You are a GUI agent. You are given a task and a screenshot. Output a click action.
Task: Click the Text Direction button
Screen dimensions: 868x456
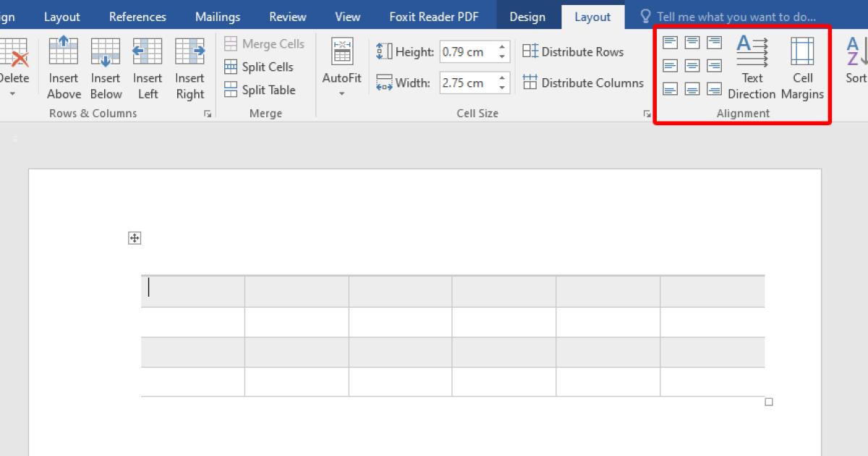point(752,68)
